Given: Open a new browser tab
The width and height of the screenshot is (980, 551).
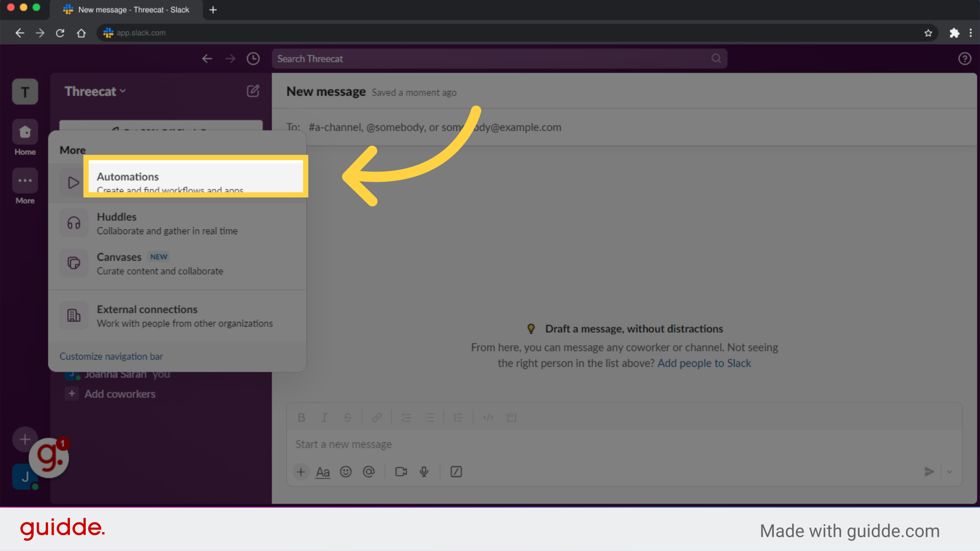Looking at the screenshot, I should pos(213,10).
